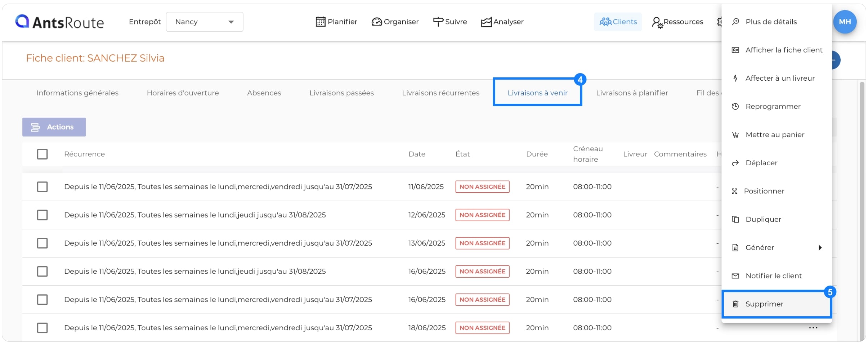Select Afficher la fiche client menu entry

pos(777,50)
